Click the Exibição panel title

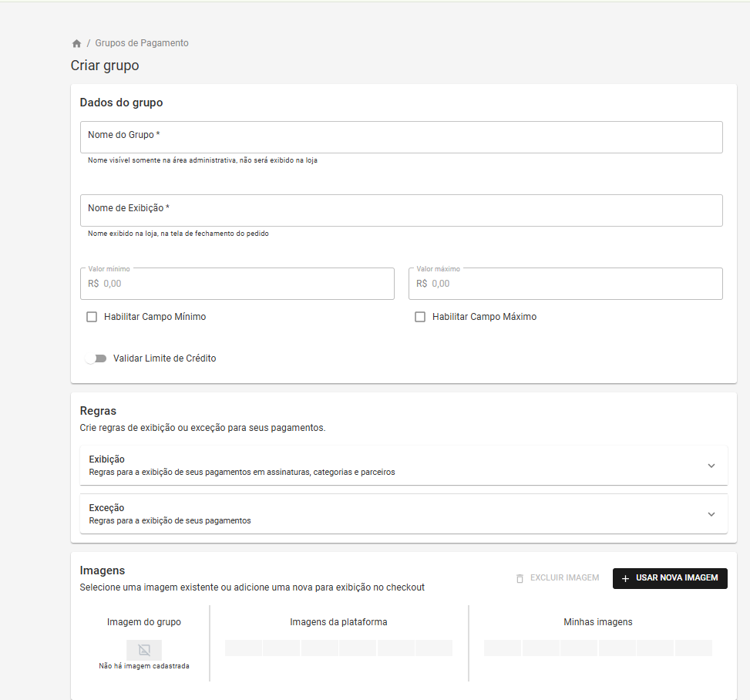[x=106, y=459]
